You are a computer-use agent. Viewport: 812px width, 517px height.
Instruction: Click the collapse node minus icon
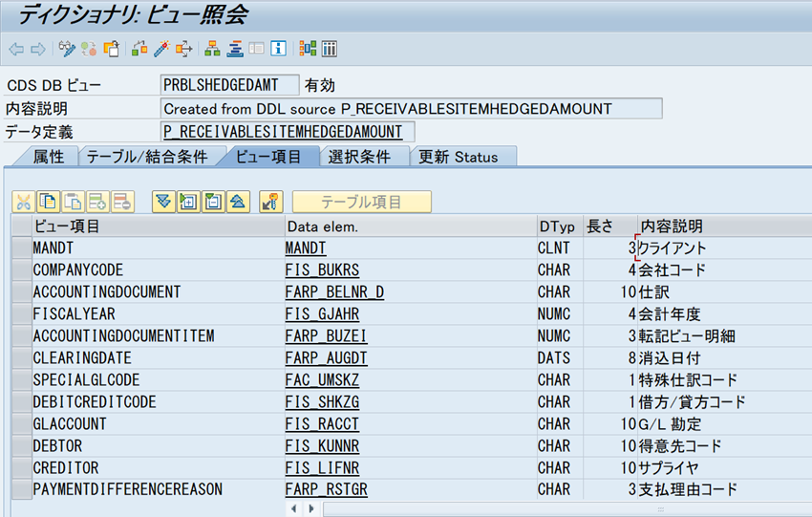pyautogui.click(x=213, y=202)
